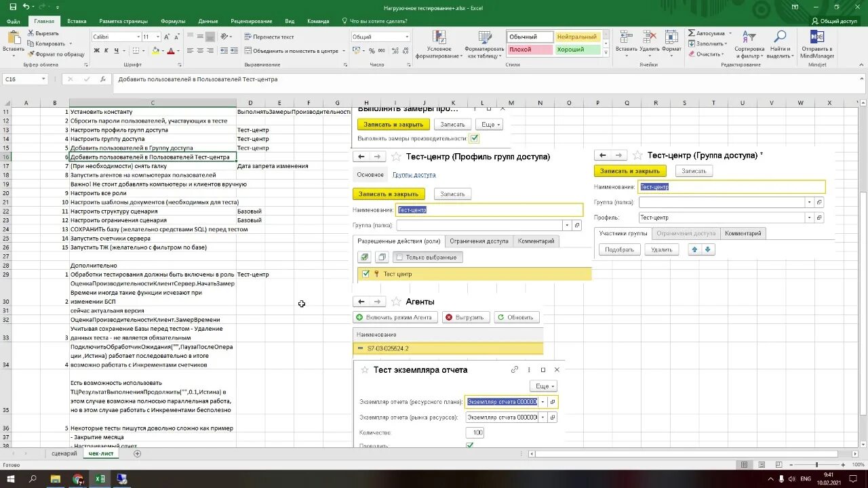Viewport: 868px width, 488px height.
Task: Apply bold with the Ж button
Action: pos(95,51)
